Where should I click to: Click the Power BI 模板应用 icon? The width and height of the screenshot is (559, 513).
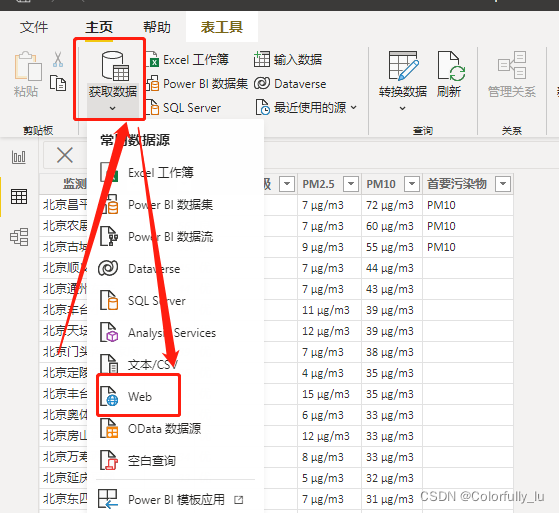click(x=108, y=499)
